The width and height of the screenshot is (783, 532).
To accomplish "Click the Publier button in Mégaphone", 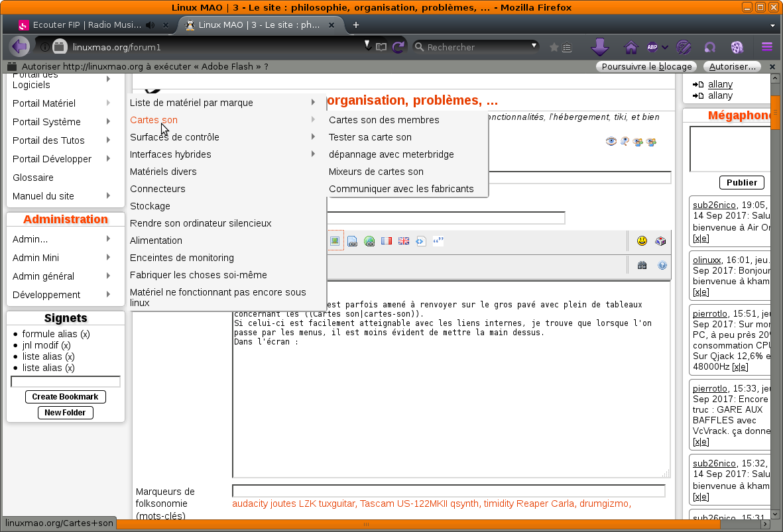I will pos(741,183).
